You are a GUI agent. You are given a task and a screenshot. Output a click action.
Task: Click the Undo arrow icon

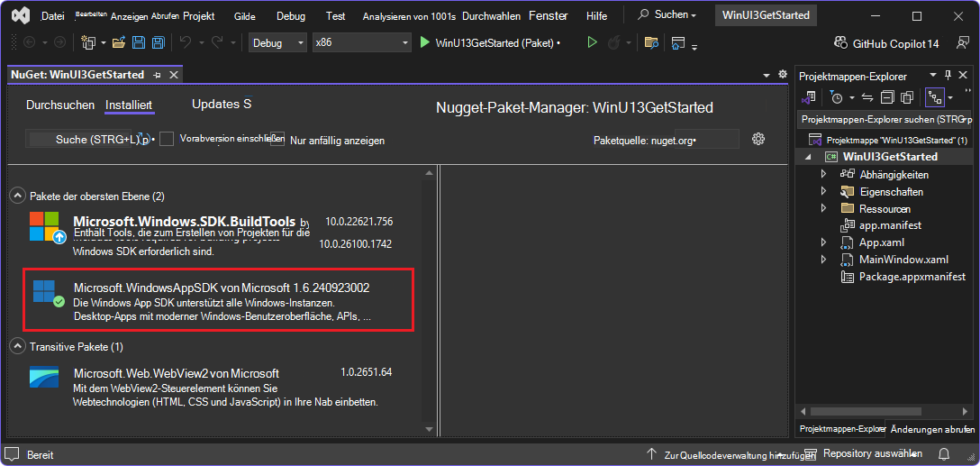186,42
